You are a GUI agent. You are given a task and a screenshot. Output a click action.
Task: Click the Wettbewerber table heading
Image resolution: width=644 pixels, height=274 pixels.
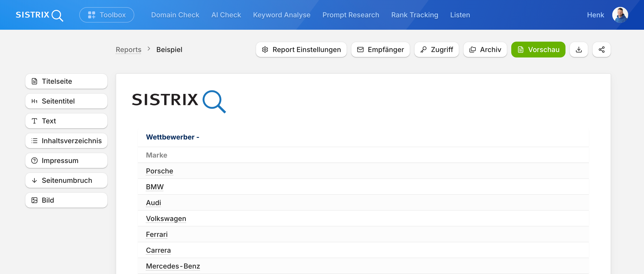pos(172,137)
